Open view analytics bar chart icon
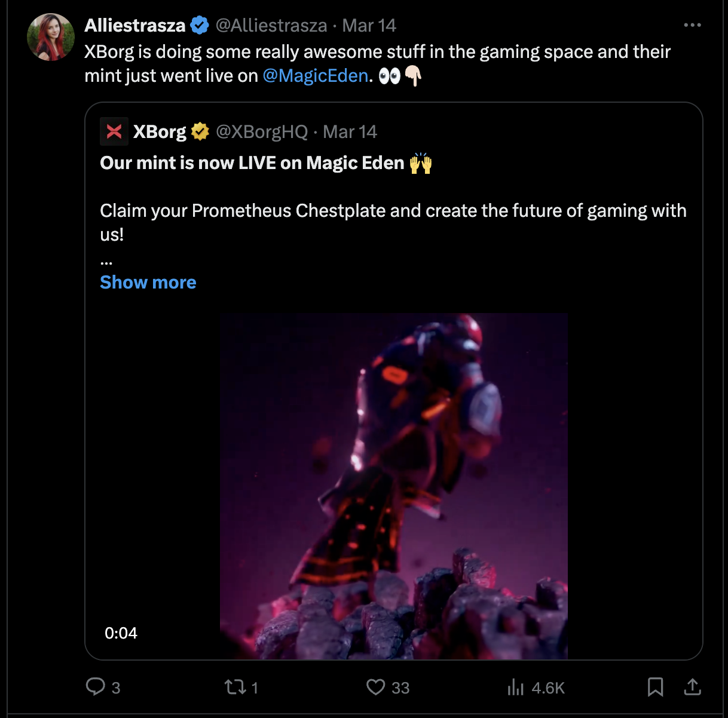This screenshot has height=718, width=728. pyautogui.click(x=515, y=688)
